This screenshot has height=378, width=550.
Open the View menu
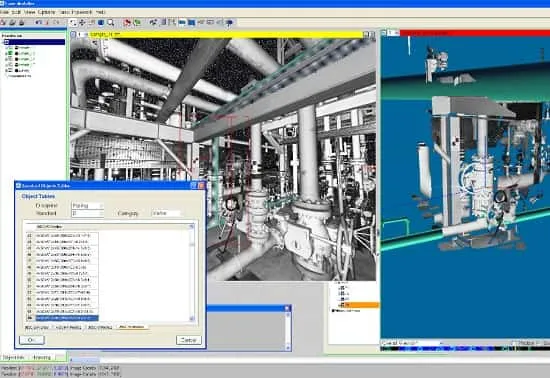[29, 12]
